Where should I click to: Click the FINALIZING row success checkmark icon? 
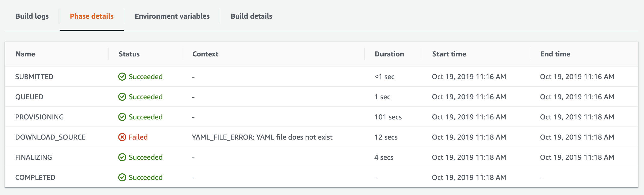pos(122,157)
